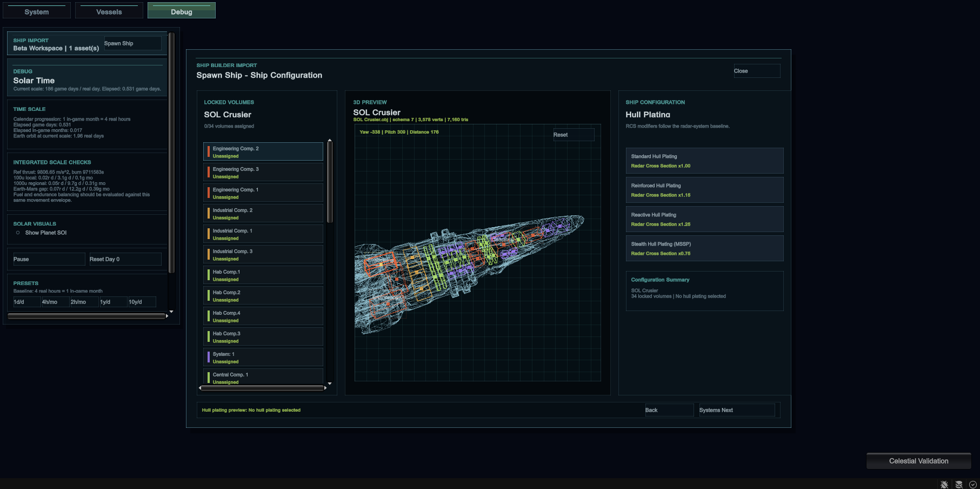The width and height of the screenshot is (980, 489).
Task: Click 'Beta Workspace | 1 asset(s)' label
Action: (x=56, y=48)
